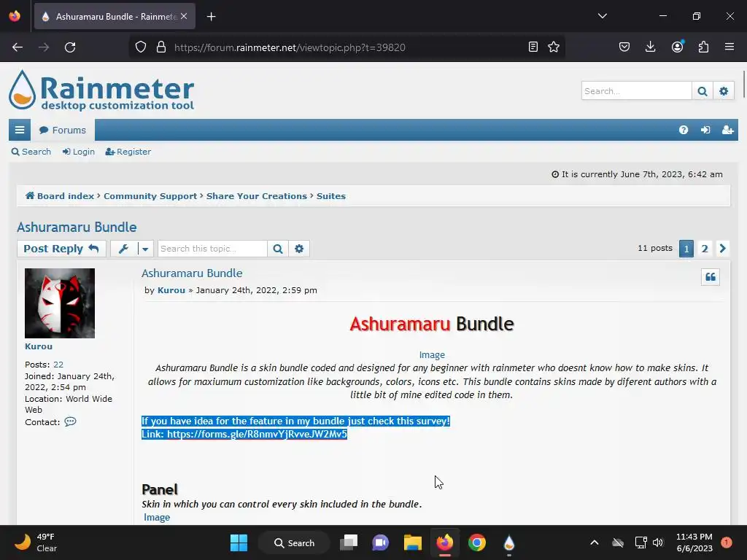This screenshot has height=560, width=747.
Task: Click the Rainmeter logo
Action: point(101,90)
